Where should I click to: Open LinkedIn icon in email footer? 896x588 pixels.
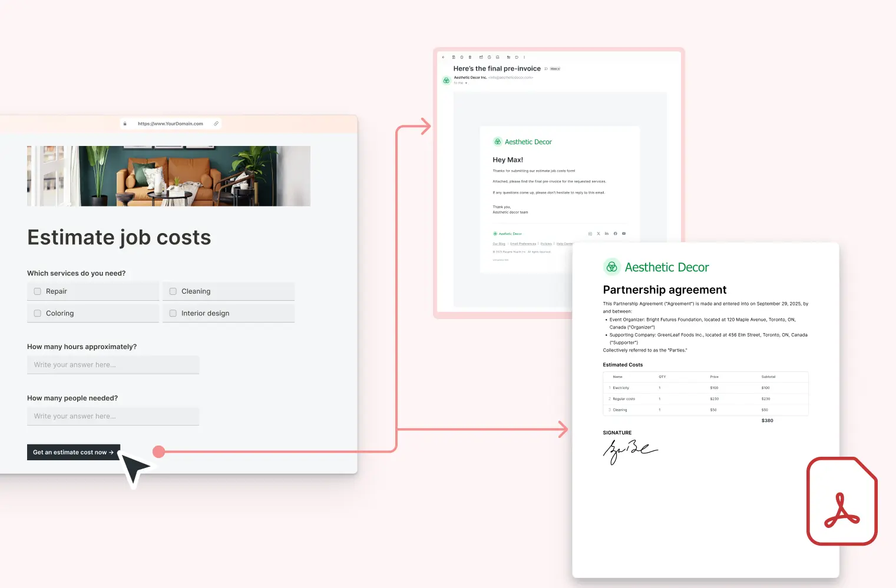[607, 234]
